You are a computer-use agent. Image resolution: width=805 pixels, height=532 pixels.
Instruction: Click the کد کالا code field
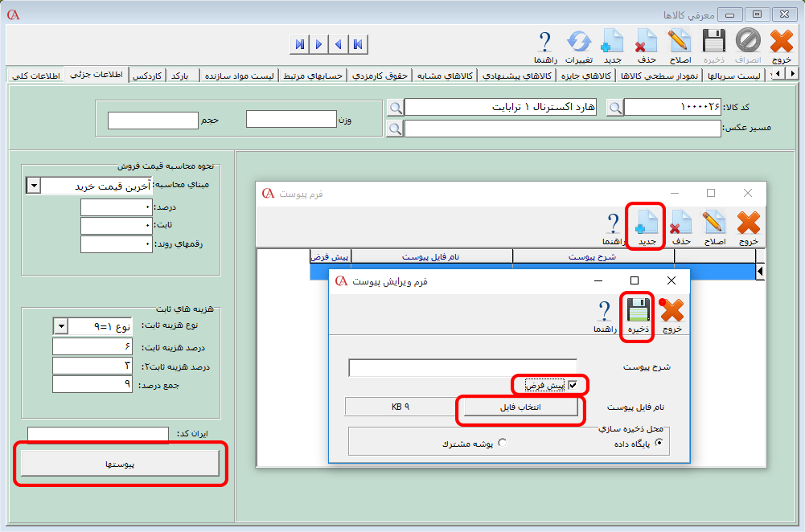[672, 107]
